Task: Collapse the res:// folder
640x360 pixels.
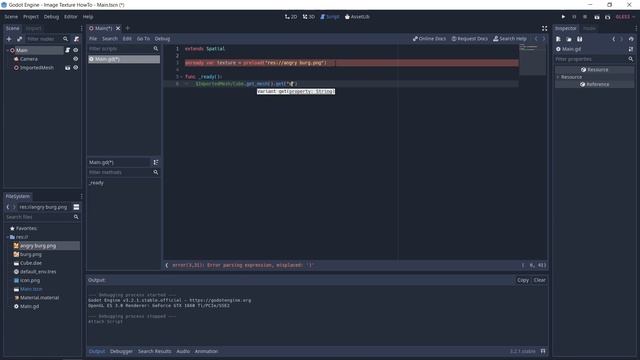Action: [x=8, y=237]
